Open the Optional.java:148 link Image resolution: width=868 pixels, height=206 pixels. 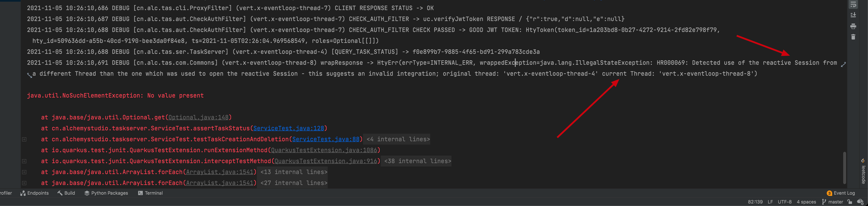click(x=198, y=118)
